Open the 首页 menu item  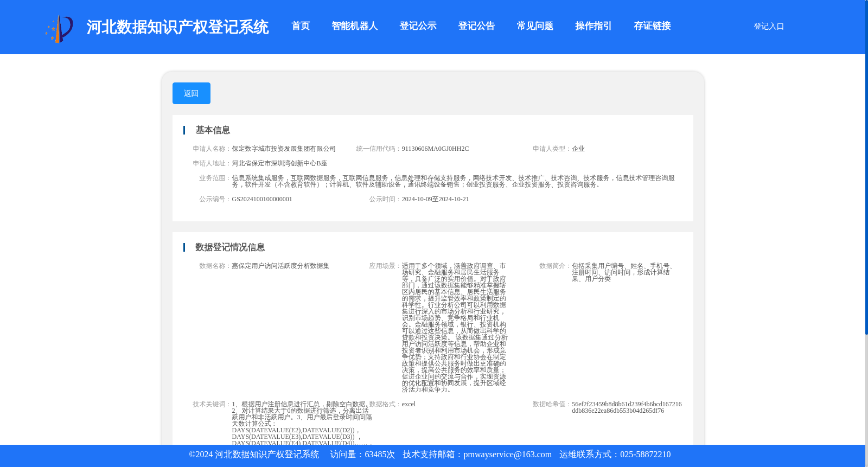[x=301, y=26]
